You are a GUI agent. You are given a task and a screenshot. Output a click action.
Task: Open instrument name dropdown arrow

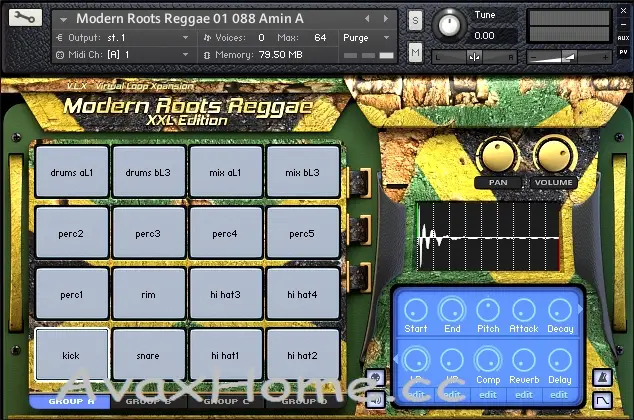coord(63,19)
